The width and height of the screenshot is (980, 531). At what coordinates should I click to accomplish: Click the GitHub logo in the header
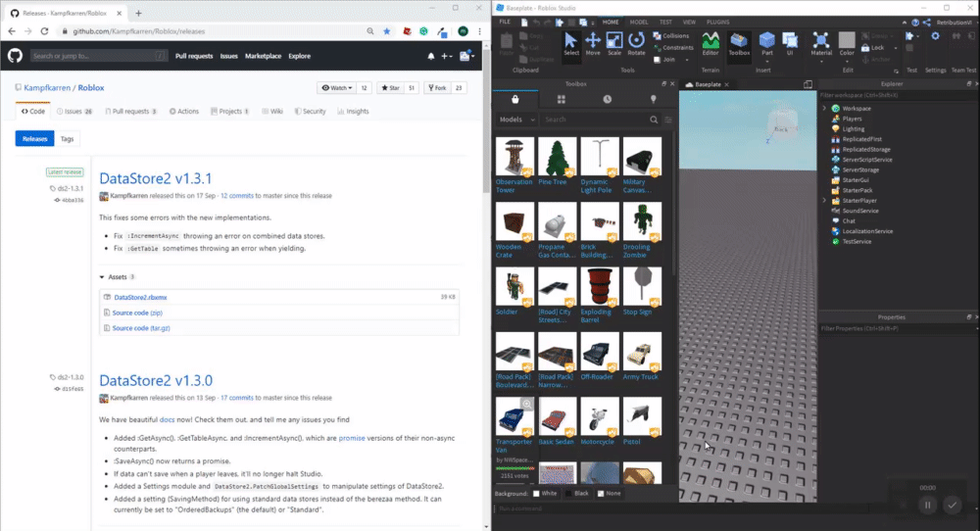coord(15,56)
